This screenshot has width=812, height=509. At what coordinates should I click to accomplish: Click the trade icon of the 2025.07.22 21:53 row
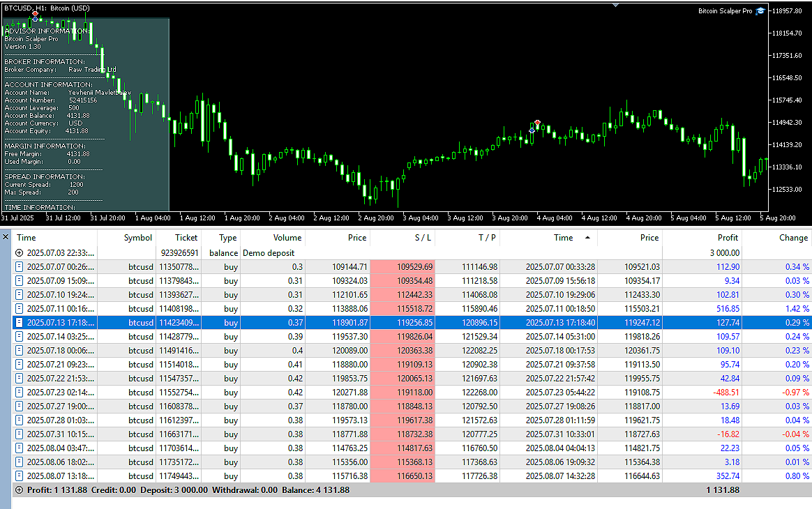click(x=19, y=379)
